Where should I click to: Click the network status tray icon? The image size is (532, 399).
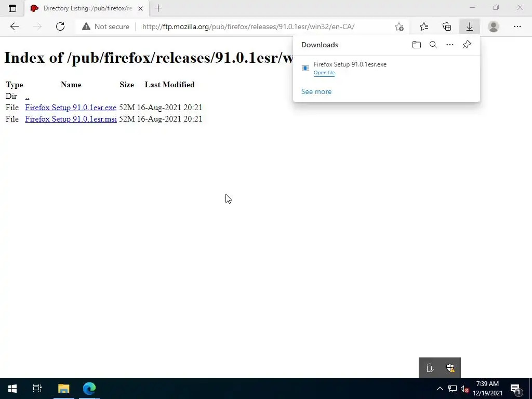tap(453, 389)
